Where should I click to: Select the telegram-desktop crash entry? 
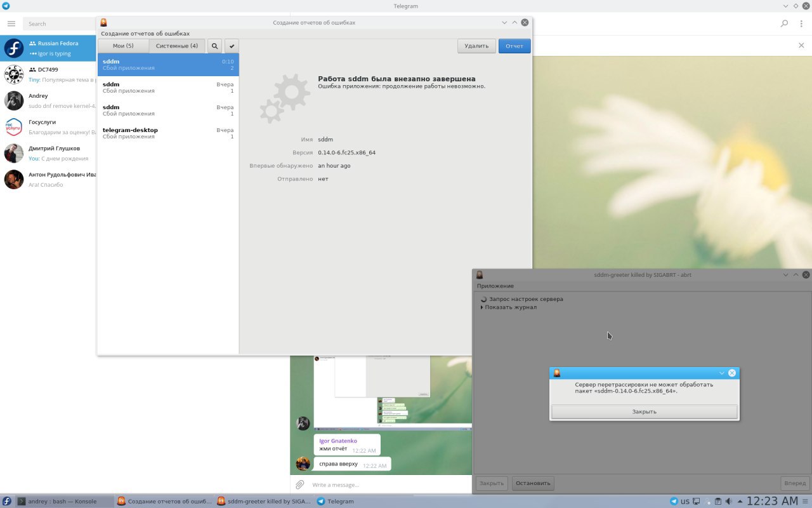pyautogui.click(x=168, y=133)
